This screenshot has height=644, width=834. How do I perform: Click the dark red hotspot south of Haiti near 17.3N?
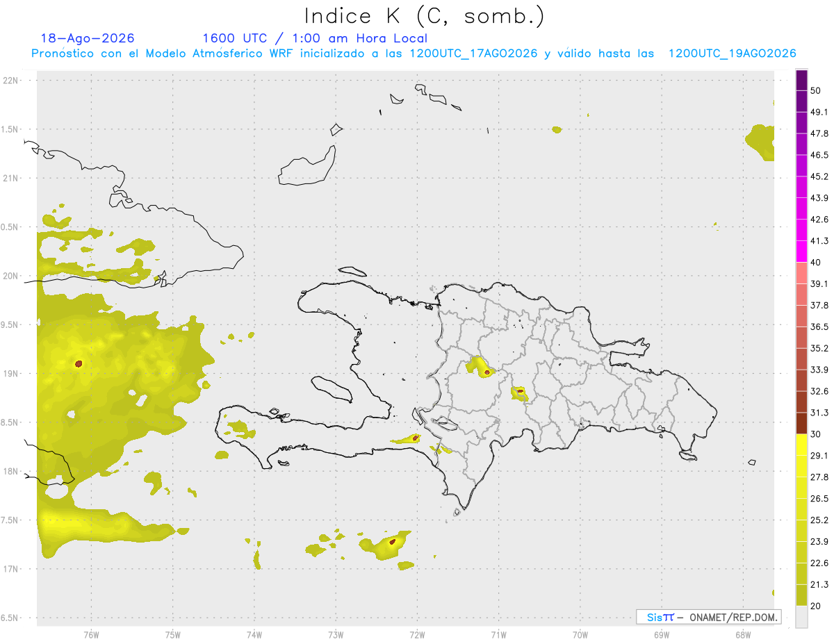click(x=393, y=541)
